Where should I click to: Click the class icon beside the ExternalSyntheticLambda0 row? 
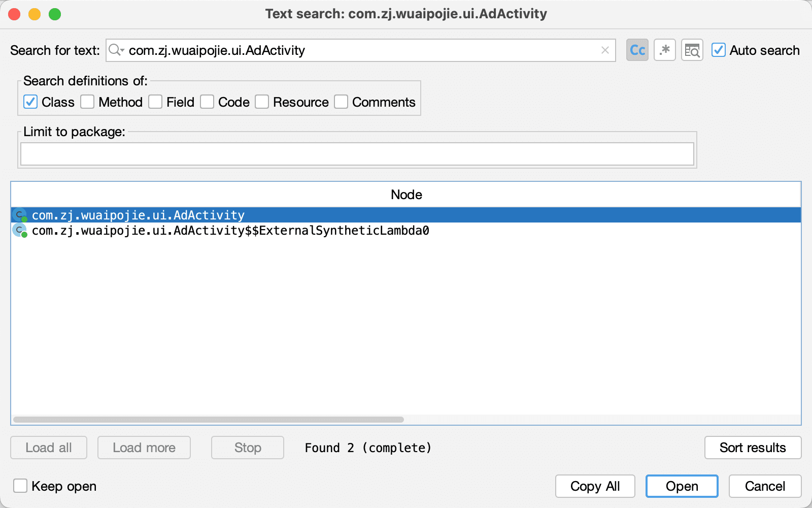20,231
